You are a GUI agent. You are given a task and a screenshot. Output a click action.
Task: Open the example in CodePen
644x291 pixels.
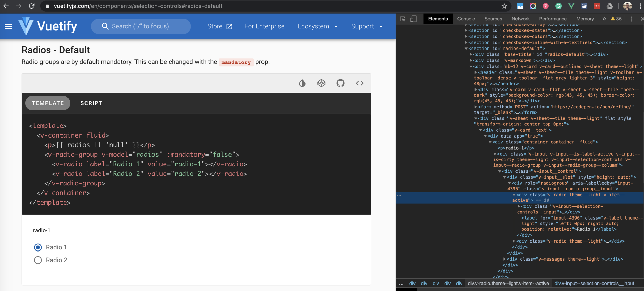click(x=321, y=83)
